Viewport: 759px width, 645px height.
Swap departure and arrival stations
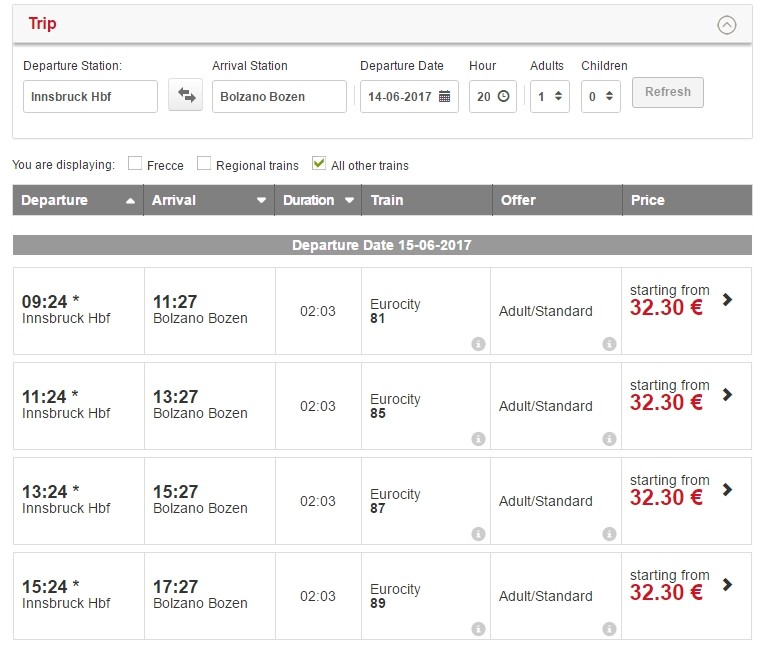(x=185, y=96)
